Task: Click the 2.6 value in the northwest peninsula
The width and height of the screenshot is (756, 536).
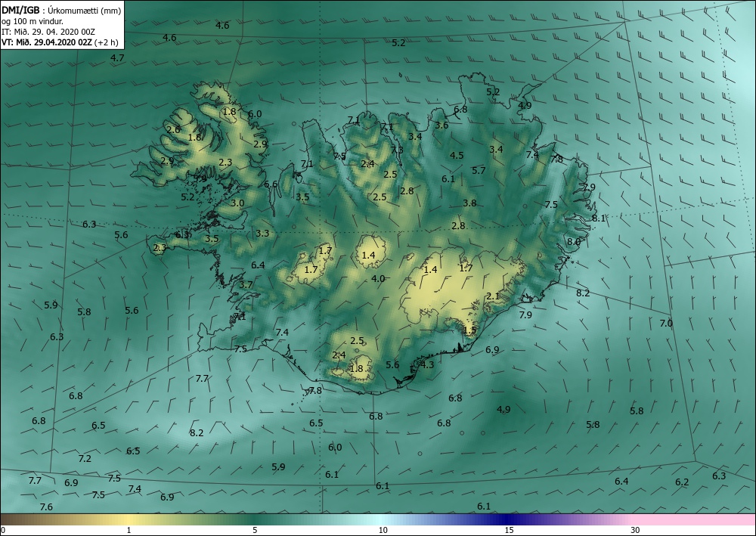Action: (173, 130)
